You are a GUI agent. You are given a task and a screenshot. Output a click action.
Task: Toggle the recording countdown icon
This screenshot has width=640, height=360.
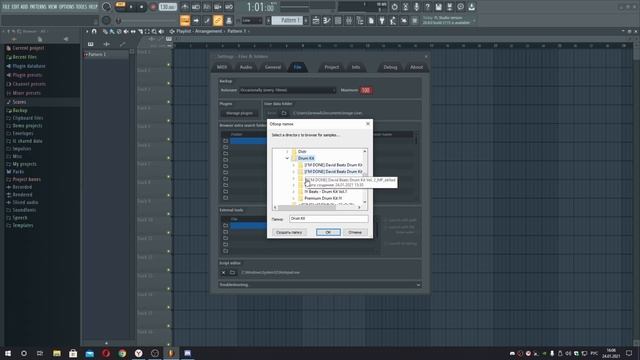click(x=207, y=7)
